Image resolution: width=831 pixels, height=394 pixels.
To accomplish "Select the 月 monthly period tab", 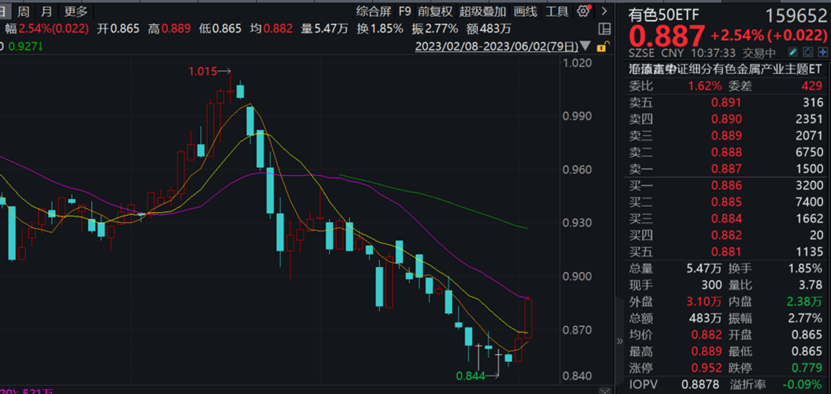I will (47, 11).
